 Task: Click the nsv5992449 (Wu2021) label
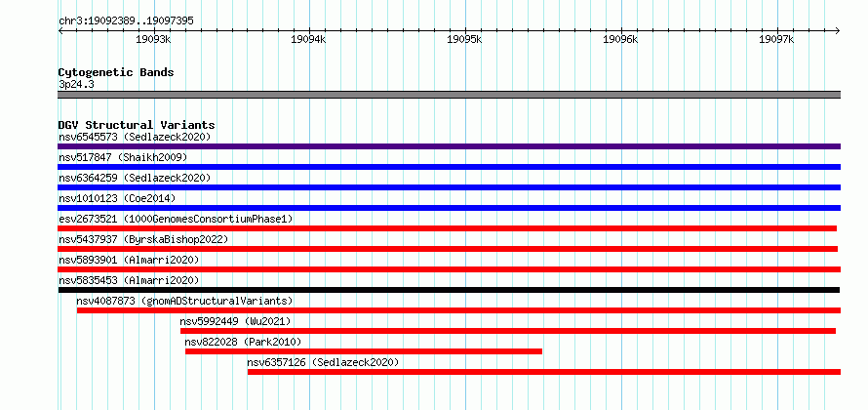[235, 321]
